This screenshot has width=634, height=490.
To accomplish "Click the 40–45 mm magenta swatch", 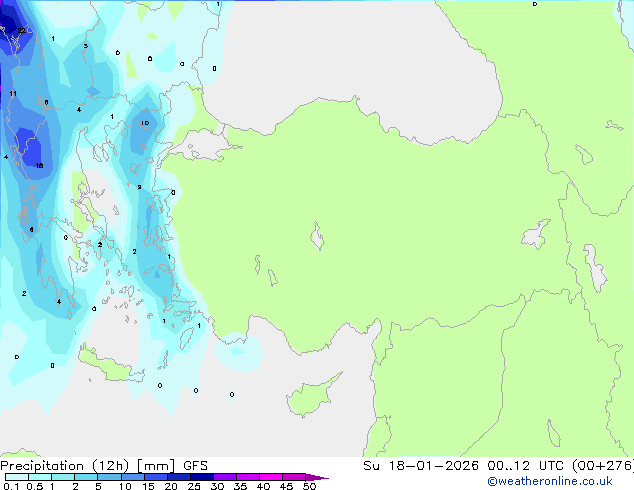I will point(271,477).
